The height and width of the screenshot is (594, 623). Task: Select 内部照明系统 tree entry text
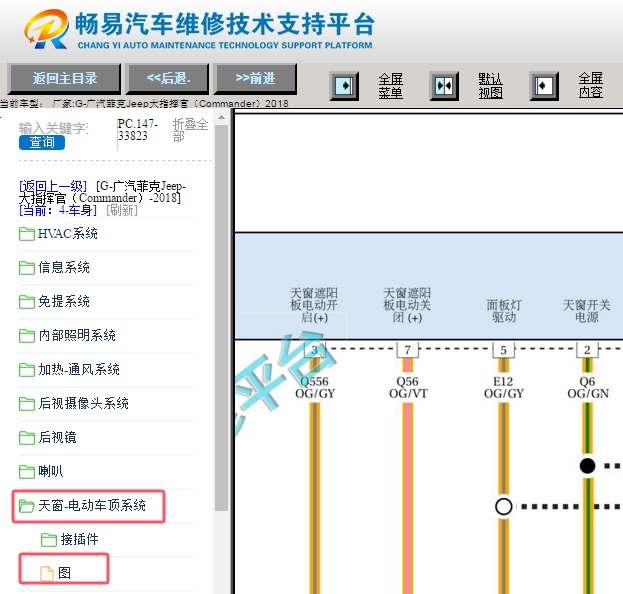click(77, 335)
